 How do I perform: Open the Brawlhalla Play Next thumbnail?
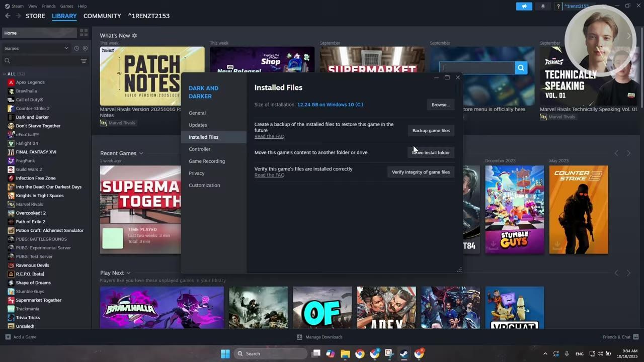click(162, 308)
